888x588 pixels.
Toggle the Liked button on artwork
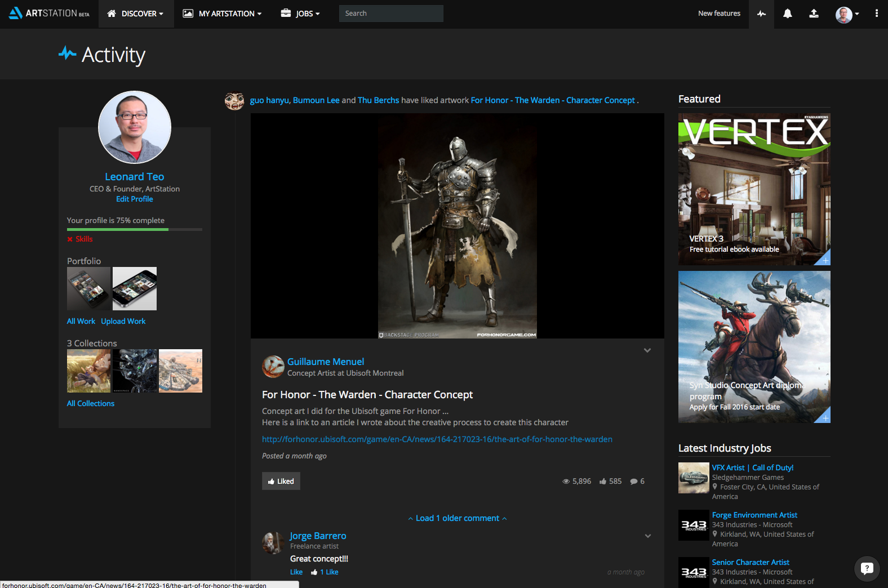pyautogui.click(x=281, y=481)
